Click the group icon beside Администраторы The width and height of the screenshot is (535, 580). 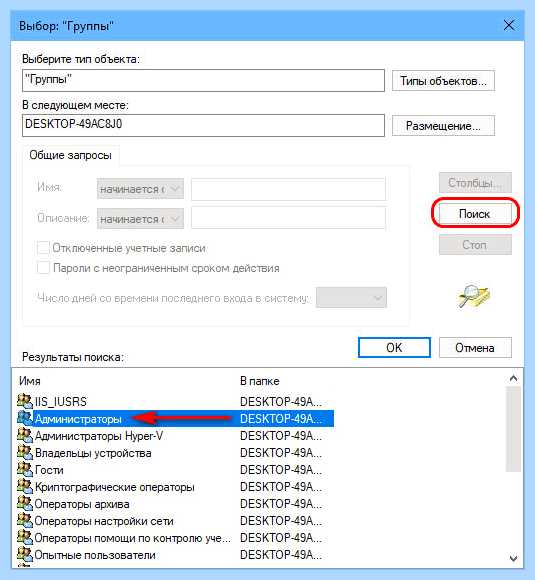point(25,418)
